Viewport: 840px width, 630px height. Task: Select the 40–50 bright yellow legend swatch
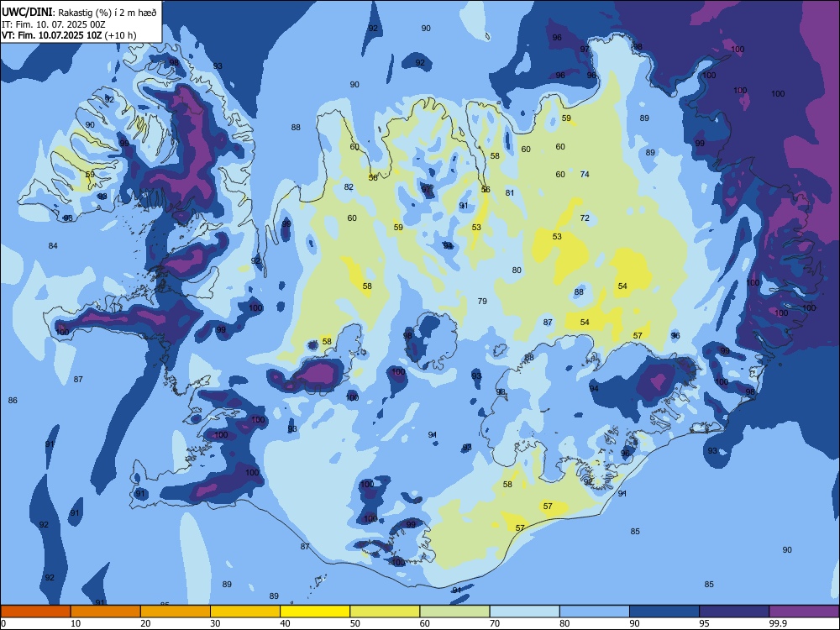click(x=315, y=612)
